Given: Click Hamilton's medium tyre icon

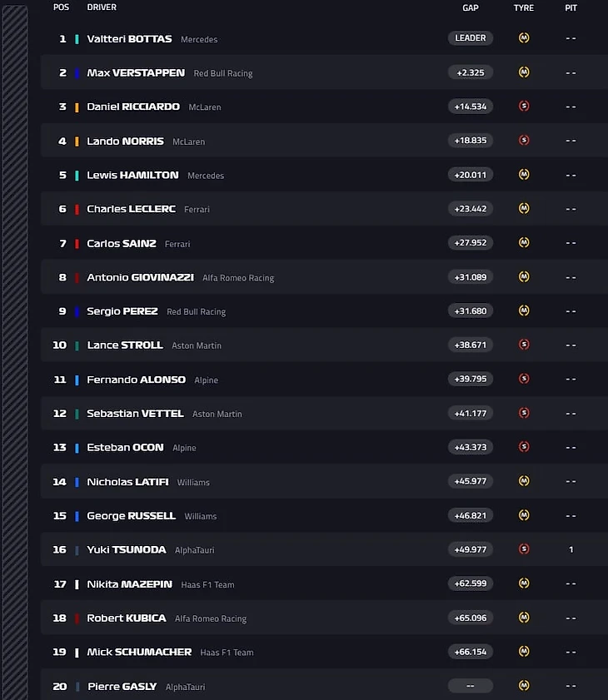Looking at the screenshot, I should (x=524, y=175).
